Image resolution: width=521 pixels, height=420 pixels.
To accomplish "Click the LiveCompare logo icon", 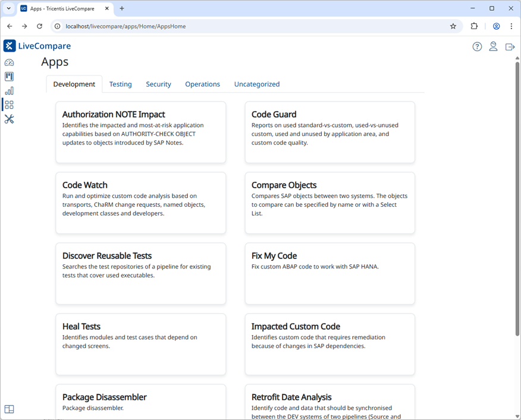I will pos(10,46).
